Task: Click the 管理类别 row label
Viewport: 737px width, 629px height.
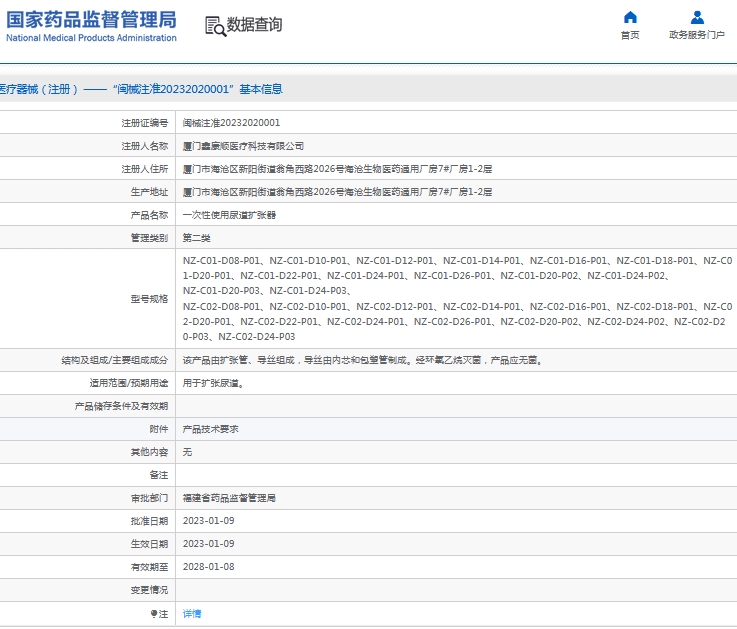Action: click(149, 238)
